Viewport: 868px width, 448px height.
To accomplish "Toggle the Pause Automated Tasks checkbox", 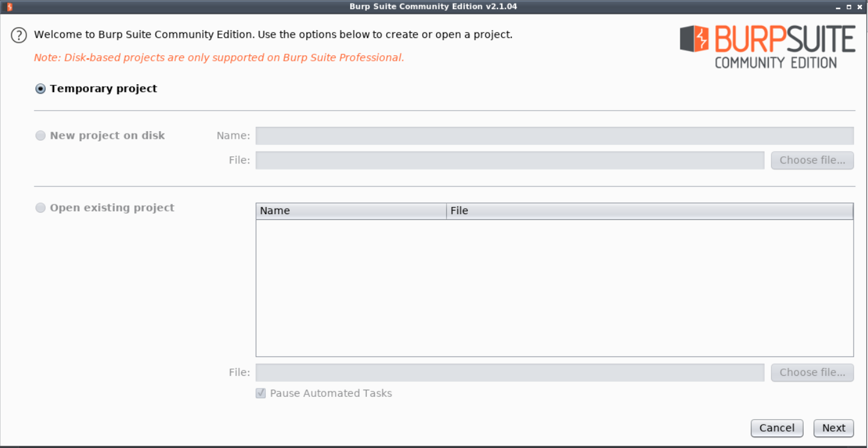I will click(x=260, y=393).
